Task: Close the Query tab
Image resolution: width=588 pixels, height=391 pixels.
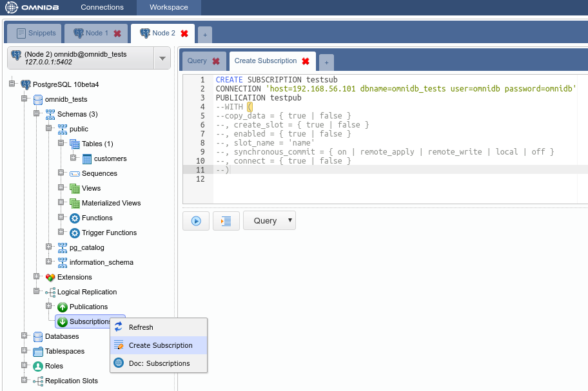Action: click(216, 61)
